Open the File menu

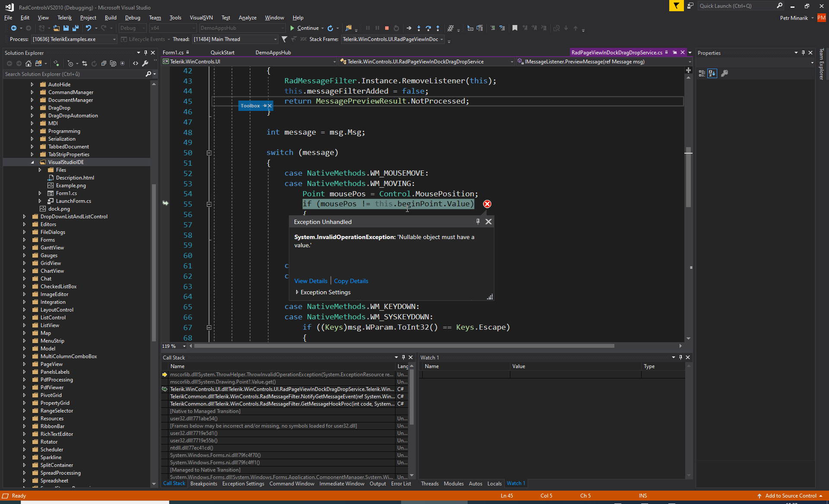tap(8, 18)
